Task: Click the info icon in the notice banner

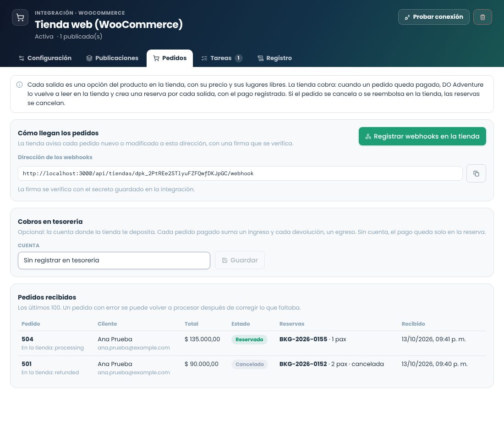Action: tap(20, 84)
